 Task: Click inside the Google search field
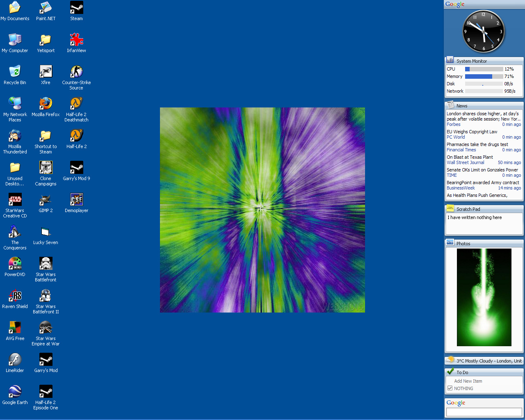[484, 412]
